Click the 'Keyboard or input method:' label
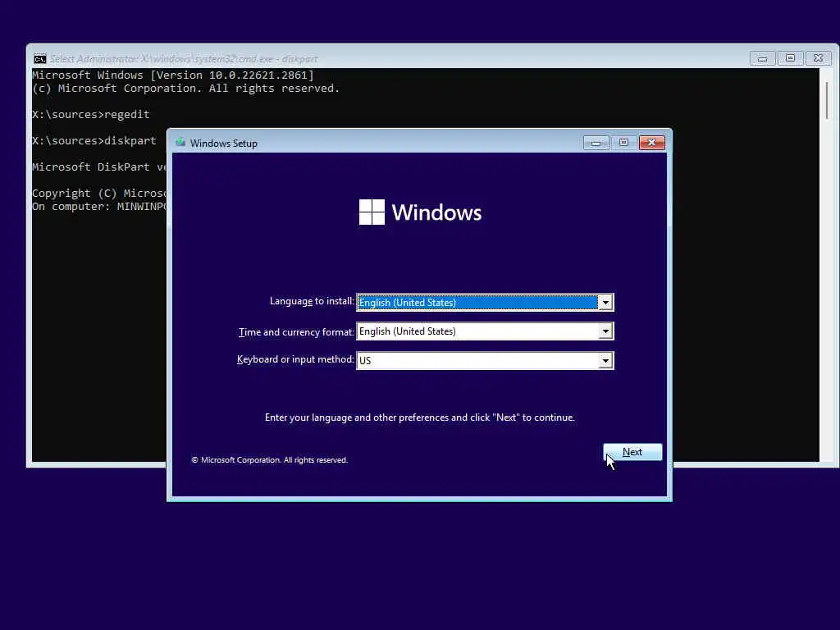840x630 pixels. pyautogui.click(x=295, y=359)
